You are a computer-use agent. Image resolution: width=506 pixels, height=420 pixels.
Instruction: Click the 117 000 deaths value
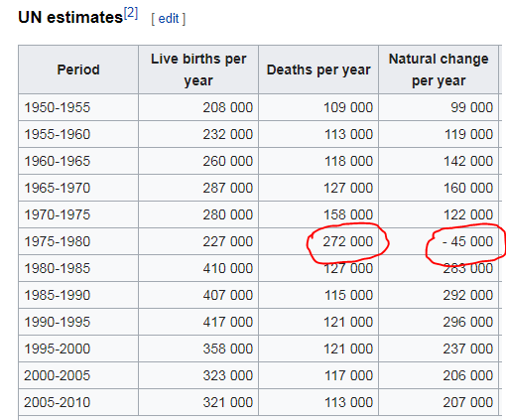348,375
